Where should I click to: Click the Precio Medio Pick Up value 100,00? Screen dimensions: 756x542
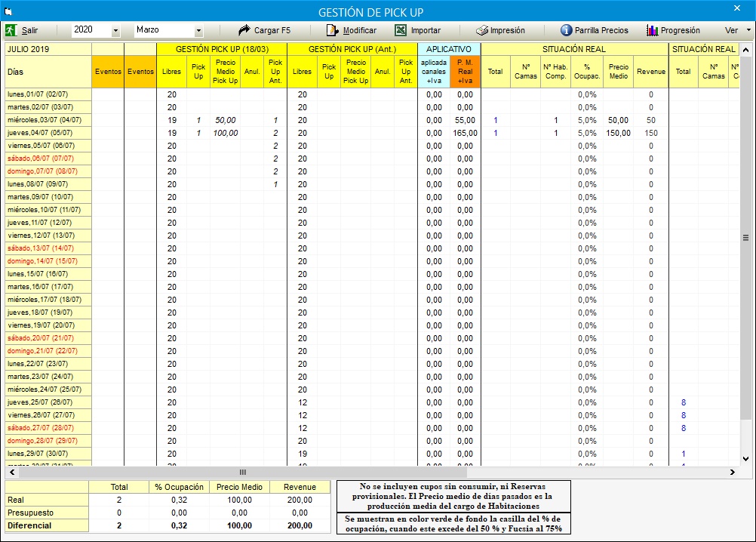click(x=225, y=133)
